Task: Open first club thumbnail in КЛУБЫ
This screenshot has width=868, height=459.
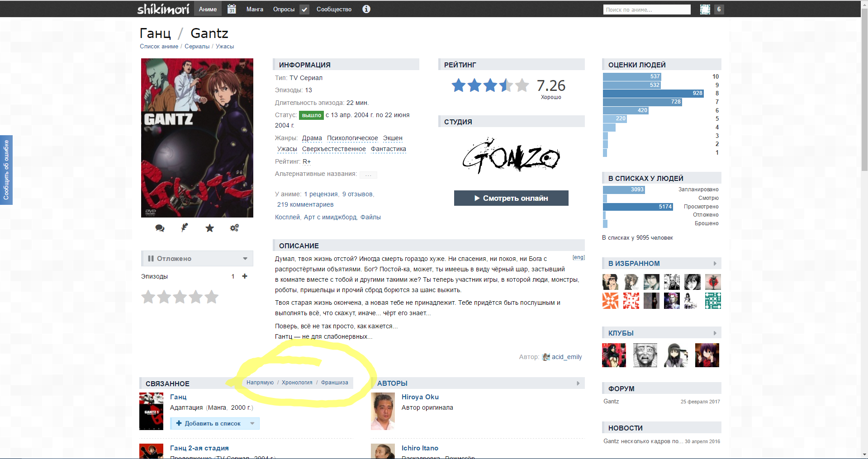Action: click(614, 355)
